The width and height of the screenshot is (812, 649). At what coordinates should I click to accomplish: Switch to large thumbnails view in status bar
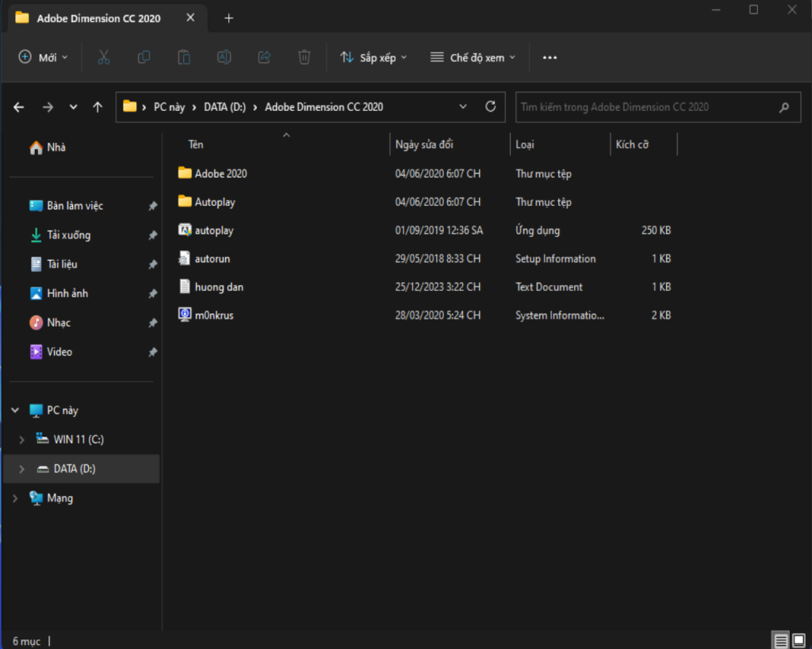click(x=799, y=640)
